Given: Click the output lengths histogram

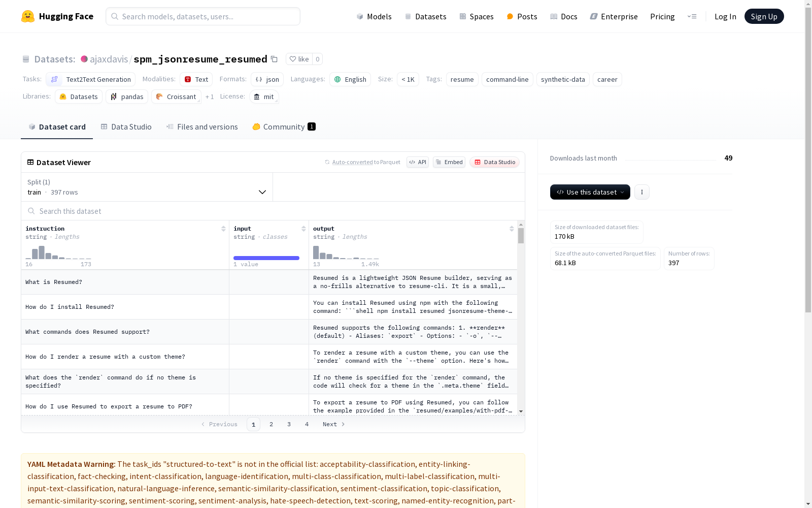Looking at the screenshot, I should [346, 252].
